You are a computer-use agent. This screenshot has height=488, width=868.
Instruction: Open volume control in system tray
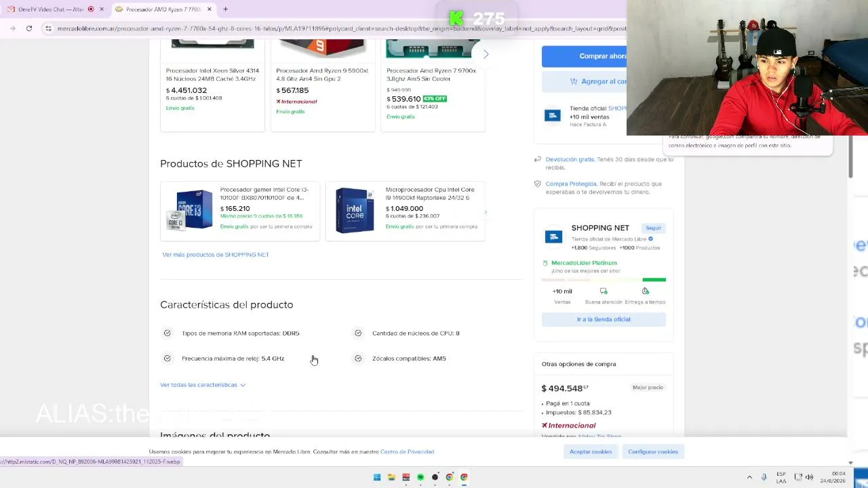809,477
